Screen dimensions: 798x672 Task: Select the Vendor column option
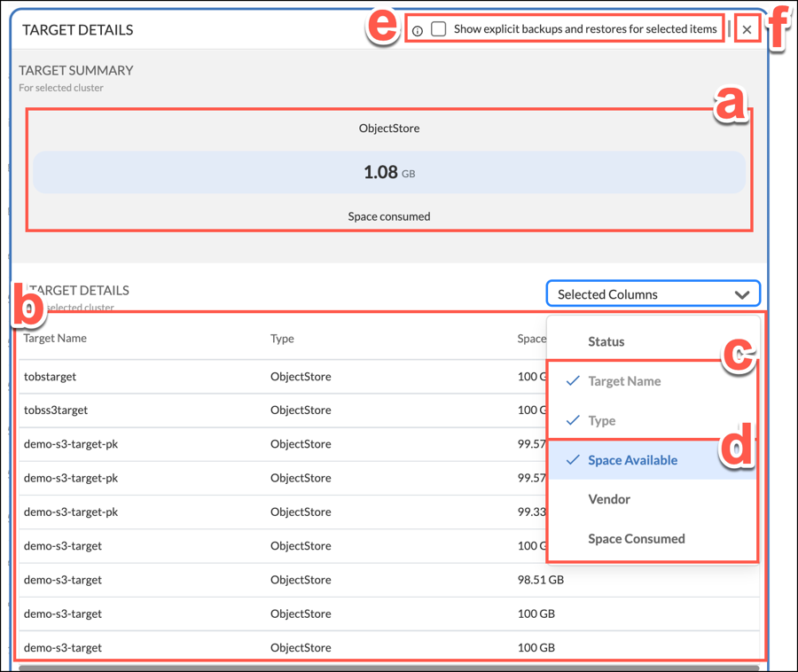point(609,499)
